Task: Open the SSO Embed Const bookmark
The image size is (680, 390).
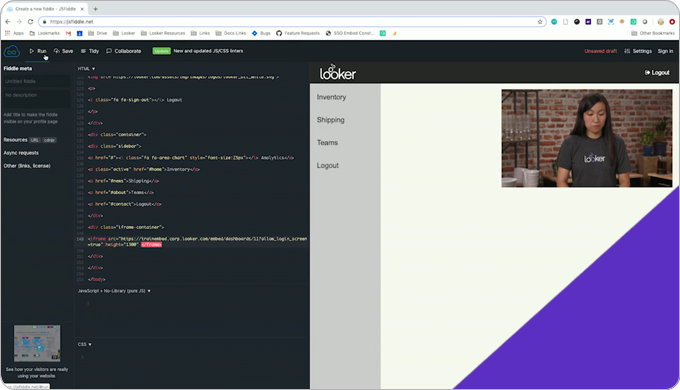Action: [350, 33]
